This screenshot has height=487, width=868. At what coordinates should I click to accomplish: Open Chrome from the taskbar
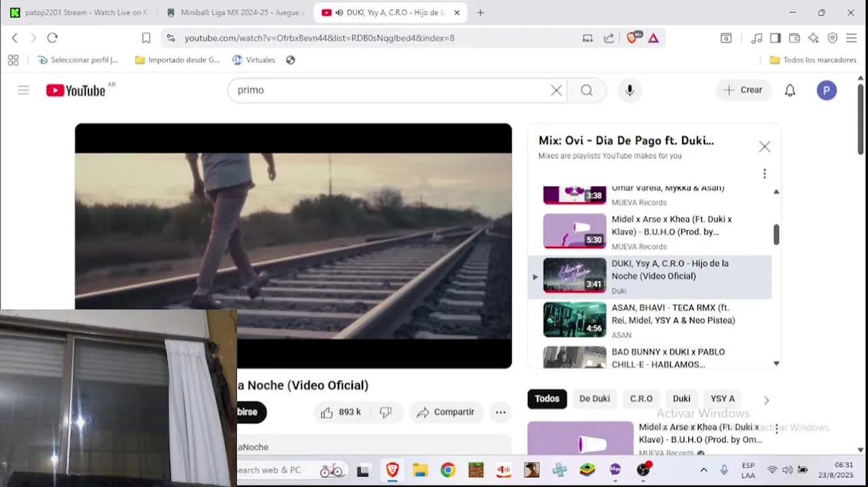[x=448, y=470]
